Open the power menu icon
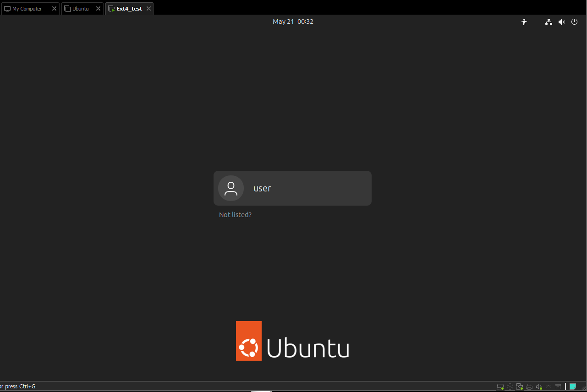587x392 pixels. (x=574, y=22)
